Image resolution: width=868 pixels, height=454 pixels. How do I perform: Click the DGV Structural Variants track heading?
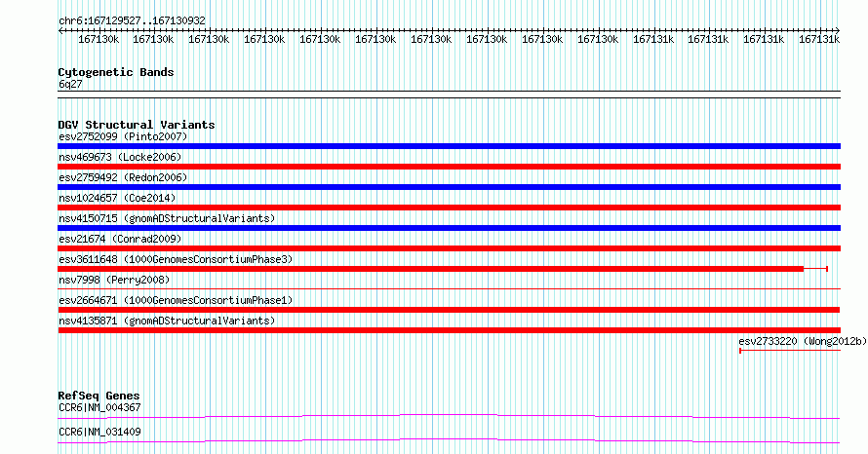tap(137, 125)
